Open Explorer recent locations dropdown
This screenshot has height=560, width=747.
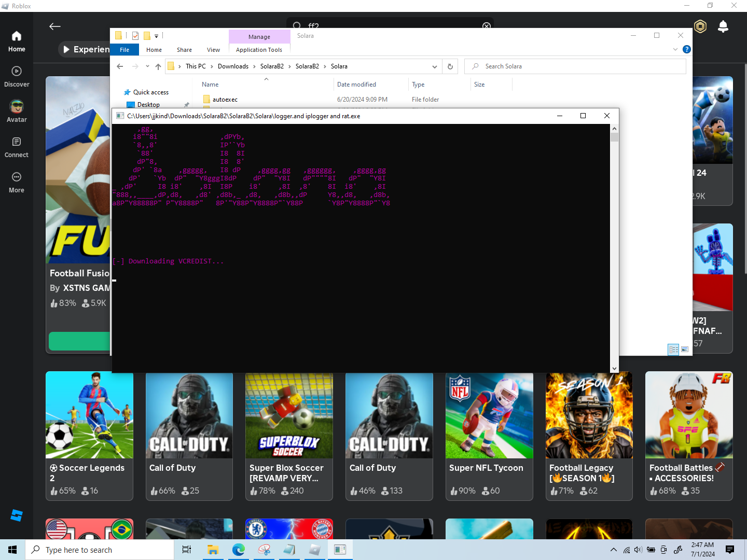tap(147, 66)
